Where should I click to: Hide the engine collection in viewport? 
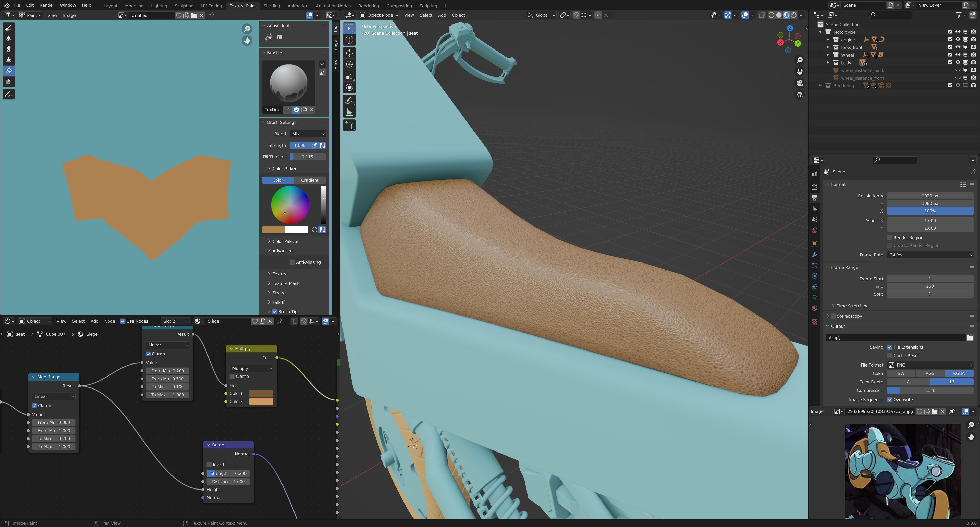click(958, 40)
